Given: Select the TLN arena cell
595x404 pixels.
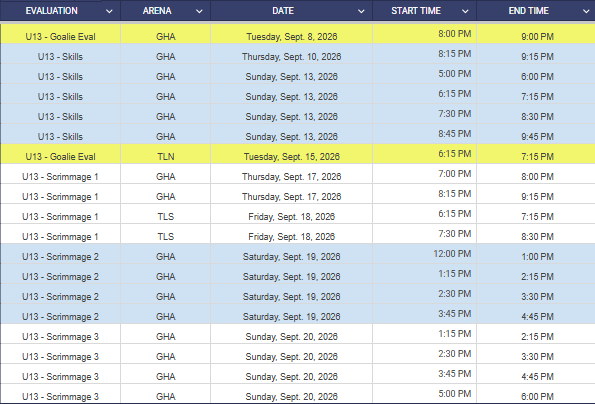Looking at the screenshot, I should click(x=165, y=154).
